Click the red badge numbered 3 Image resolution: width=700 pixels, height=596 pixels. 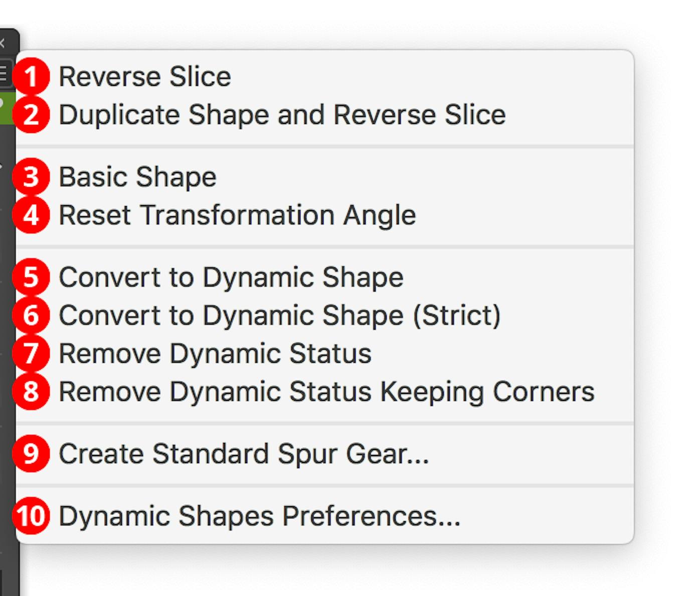[32, 177]
